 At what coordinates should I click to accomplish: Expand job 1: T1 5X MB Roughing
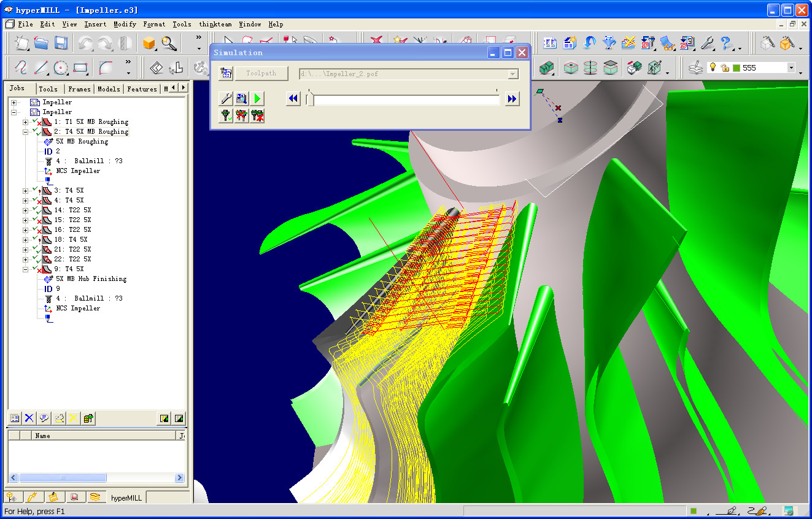point(26,122)
